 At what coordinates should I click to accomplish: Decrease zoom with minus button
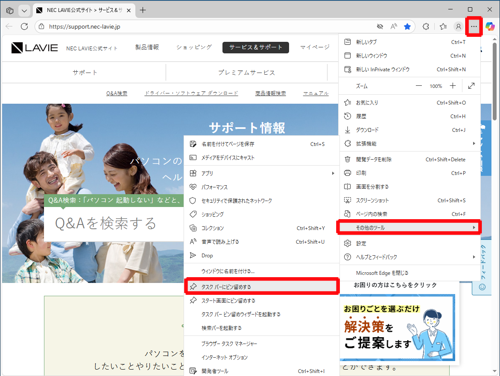pyautogui.click(x=419, y=86)
